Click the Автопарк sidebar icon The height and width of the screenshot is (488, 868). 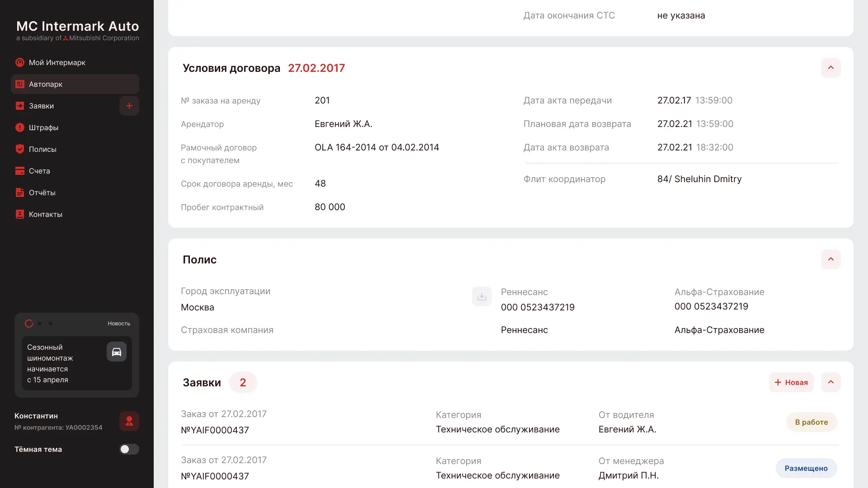click(20, 84)
